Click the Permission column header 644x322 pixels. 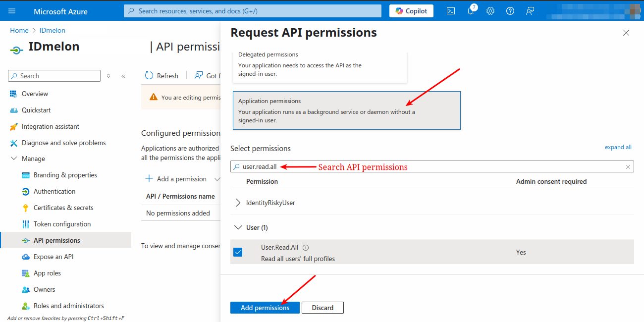coord(262,181)
